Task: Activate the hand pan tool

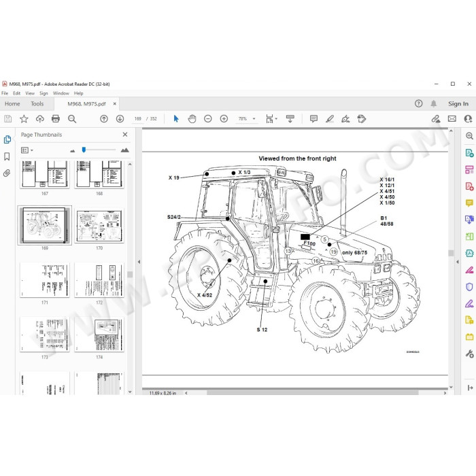Action: point(192,119)
